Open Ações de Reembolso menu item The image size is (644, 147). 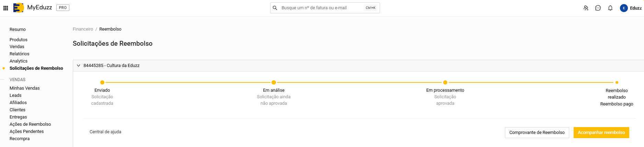tap(30, 124)
